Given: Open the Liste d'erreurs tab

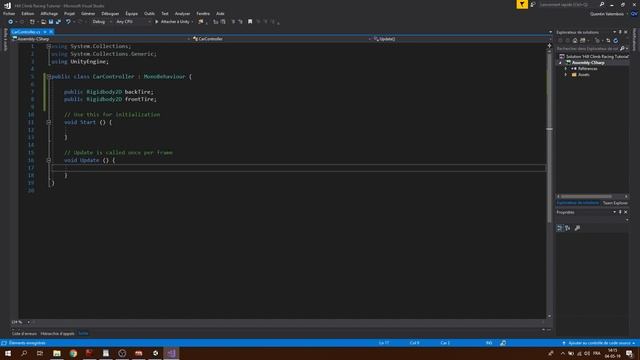Looking at the screenshot, I should point(24,333).
